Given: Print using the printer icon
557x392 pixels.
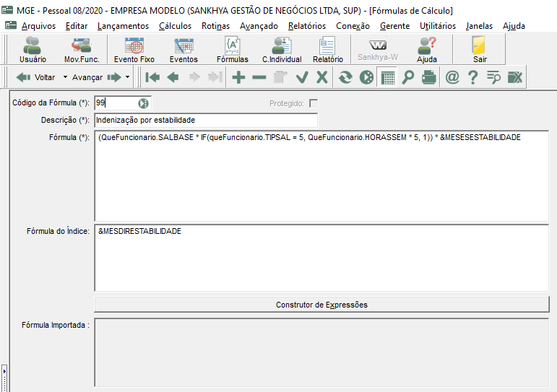Looking at the screenshot, I should pyautogui.click(x=428, y=77).
